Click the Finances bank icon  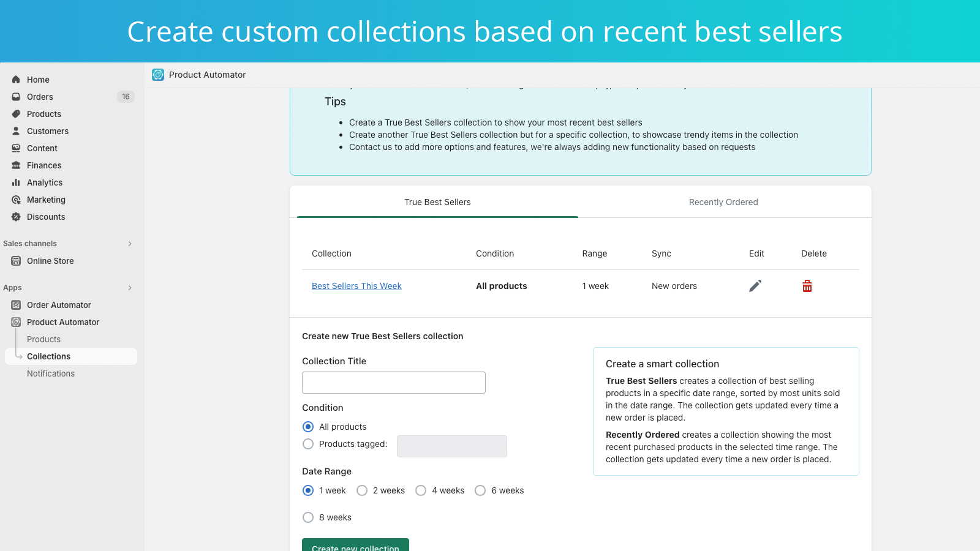pyautogui.click(x=16, y=165)
